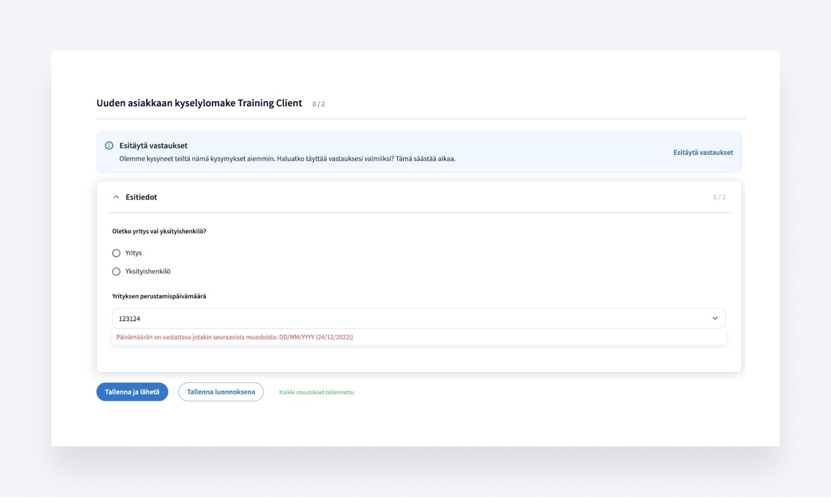The image size is (831, 504).
Task: Click the banner description starting Olemme kysyneet
Action: (x=287, y=159)
